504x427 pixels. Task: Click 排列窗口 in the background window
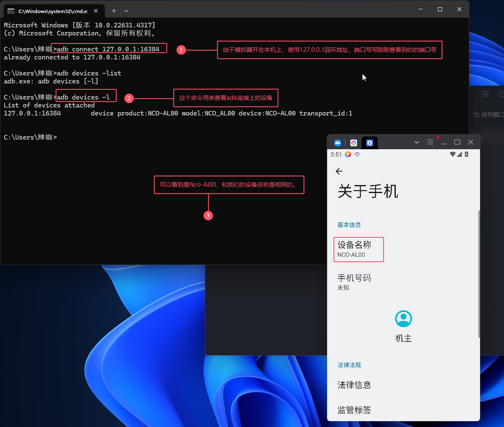tap(488, 115)
